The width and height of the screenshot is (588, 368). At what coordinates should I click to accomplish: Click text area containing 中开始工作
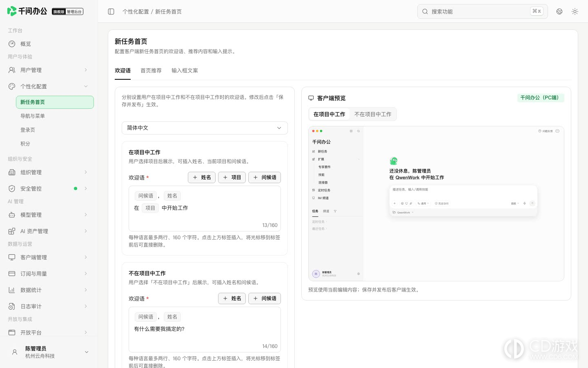(205, 209)
